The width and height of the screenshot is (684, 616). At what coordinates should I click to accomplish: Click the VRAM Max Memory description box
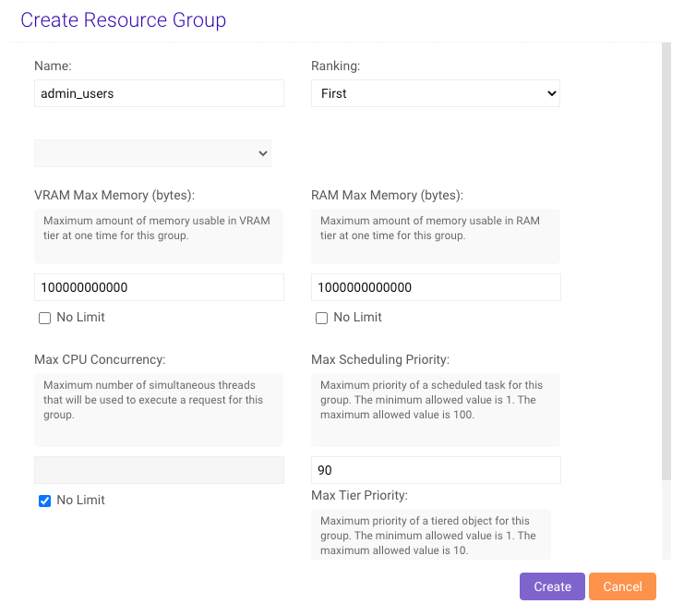coord(158,236)
